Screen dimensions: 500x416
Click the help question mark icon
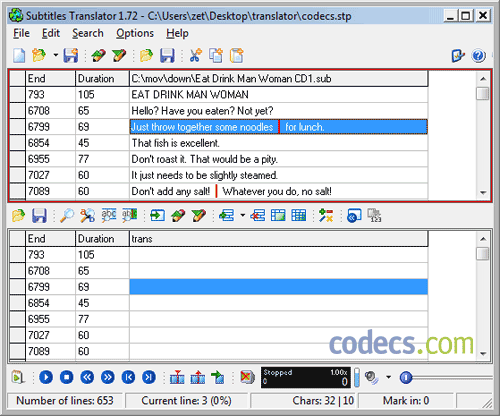click(x=478, y=56)
